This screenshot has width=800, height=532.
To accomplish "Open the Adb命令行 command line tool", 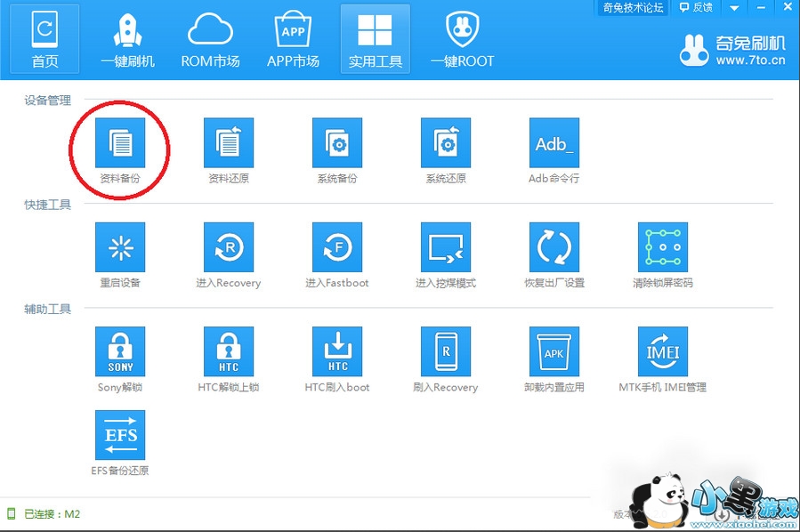I will point(554,143).
